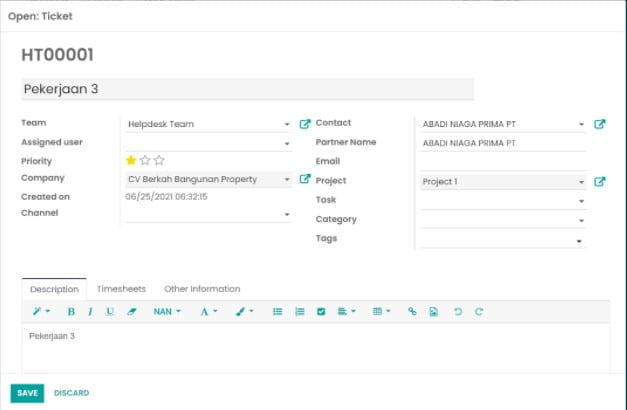Open external link for Helpdesk Team
Screen dimensions: 627x410
coord(305,124)
